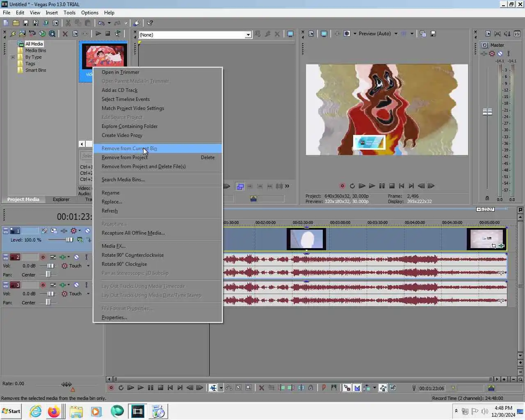525x420 pixels.
Task: Click Video Preview on External Monitor icon
Action: click(x=324, y=34)
